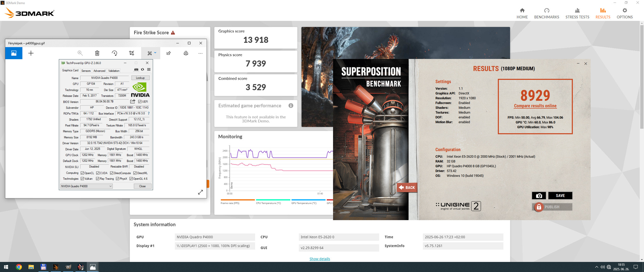
Task: Show hidden system tray icons chevron
Action: tap(597, 267)
